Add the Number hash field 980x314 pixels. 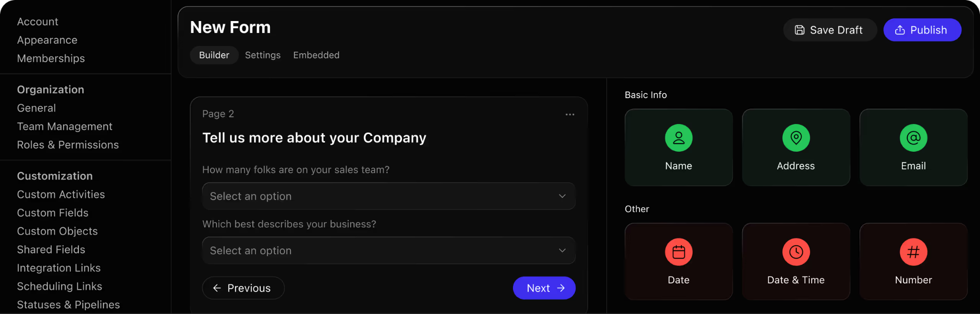tap(913, 261)
